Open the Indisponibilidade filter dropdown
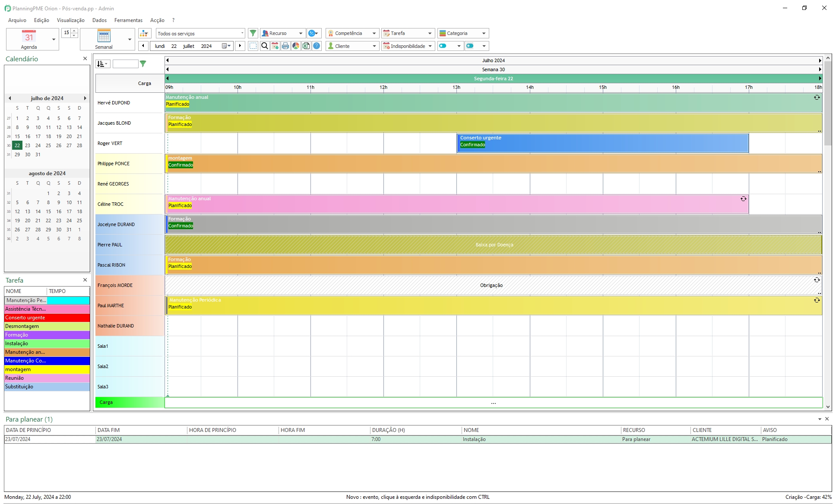This screenshot has height=504, width=836. (x=408, y=46)
